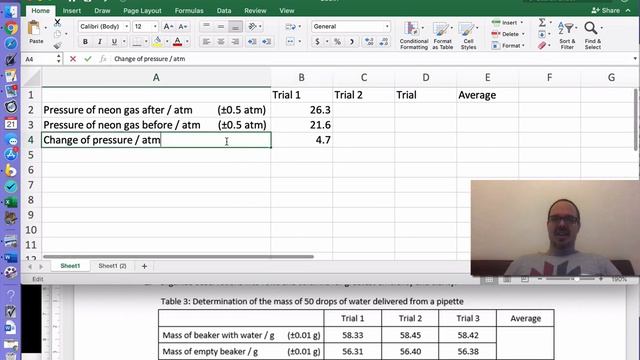Click the Cut scissors icon
640x360 pixels.
[58, 22]
